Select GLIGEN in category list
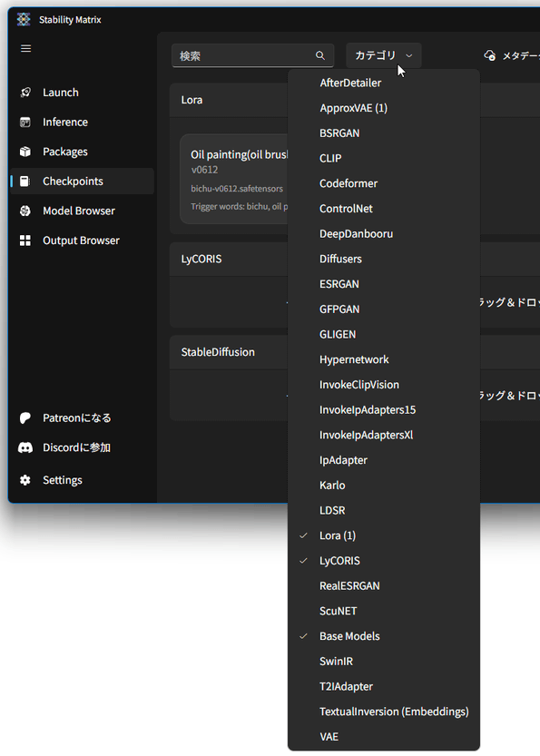Viewport: 540px width, 756px height. point(384,334)
